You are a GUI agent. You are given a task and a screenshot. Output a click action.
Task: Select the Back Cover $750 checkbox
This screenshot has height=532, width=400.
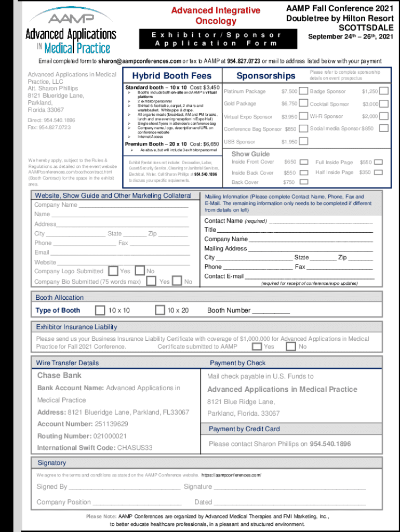coord(304,182)
